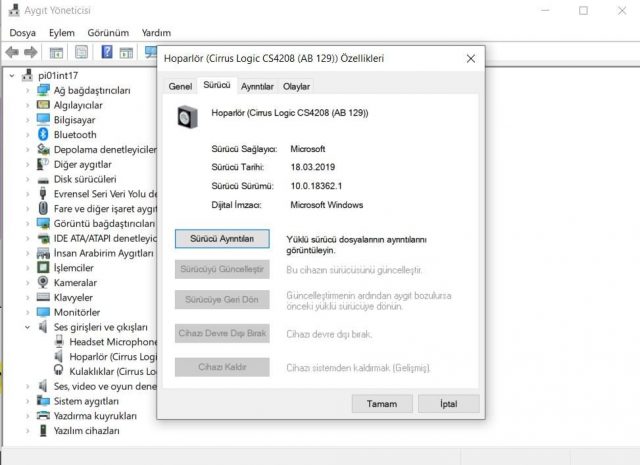Cancel with the İptal button

(x=449, y=403)
